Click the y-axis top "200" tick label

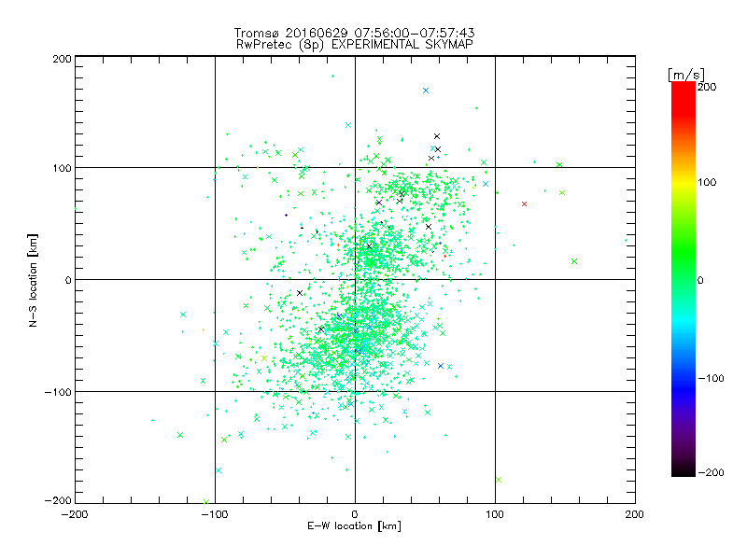point(62,59)
